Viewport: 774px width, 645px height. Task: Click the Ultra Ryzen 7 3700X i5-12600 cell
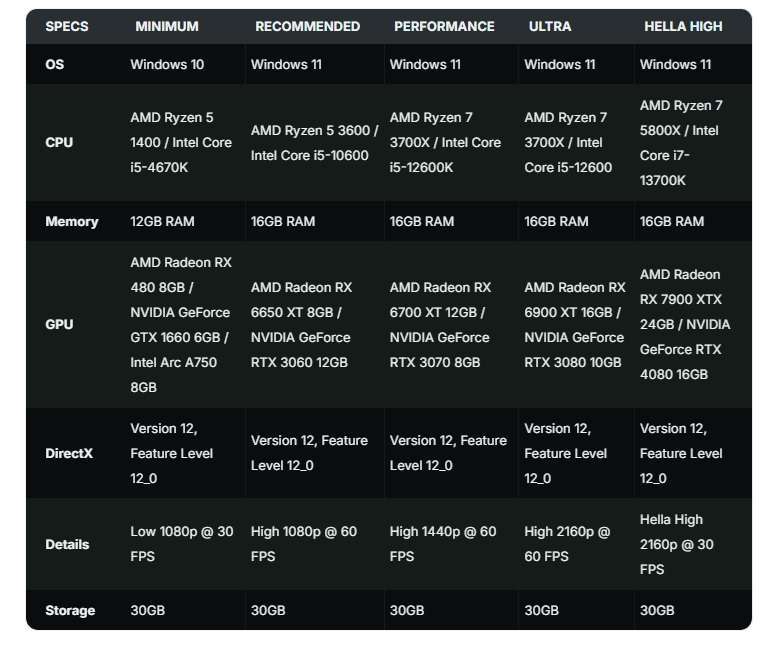[x=568, y=143]
